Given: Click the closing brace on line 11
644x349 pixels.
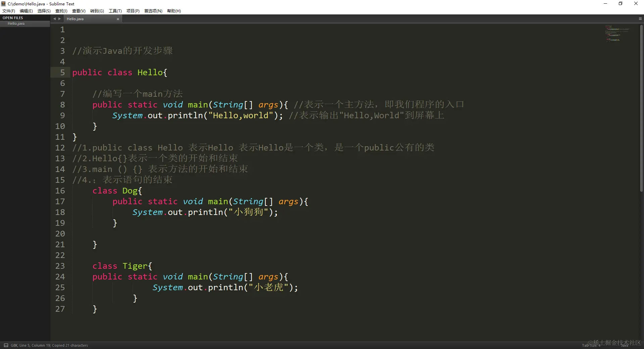Looking at the screenshot, I should (75, 137).
